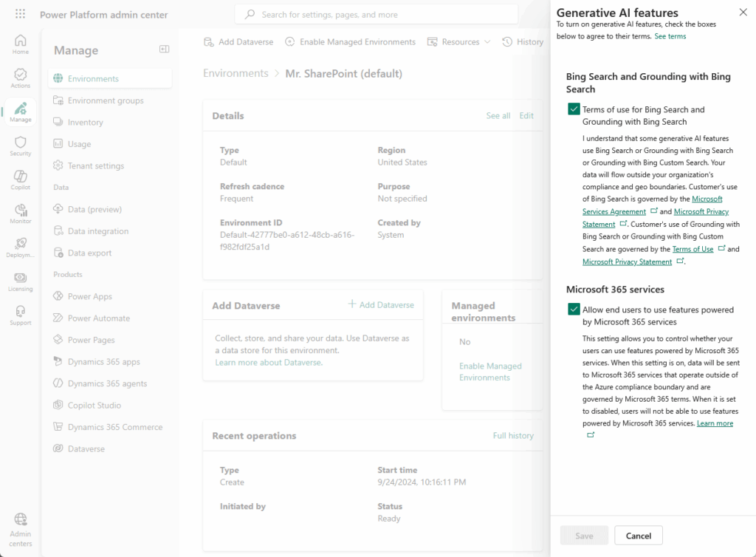Click the Save button
The width and height of the screenshot is (756, 557).
584,536
